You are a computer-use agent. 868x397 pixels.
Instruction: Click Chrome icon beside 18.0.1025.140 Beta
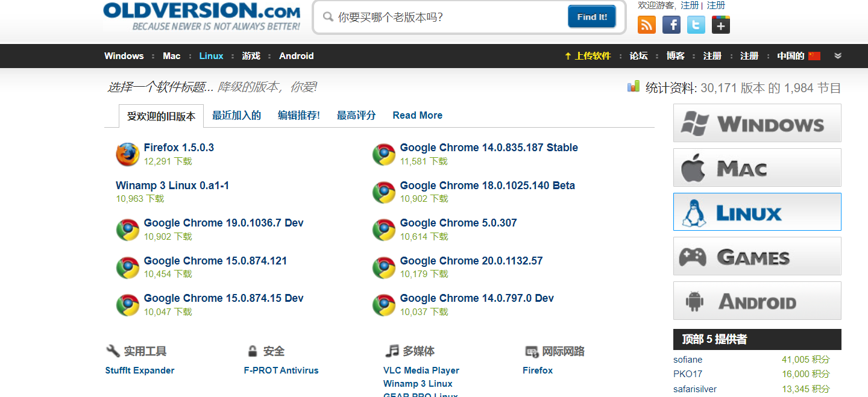(x=384, y=192)
